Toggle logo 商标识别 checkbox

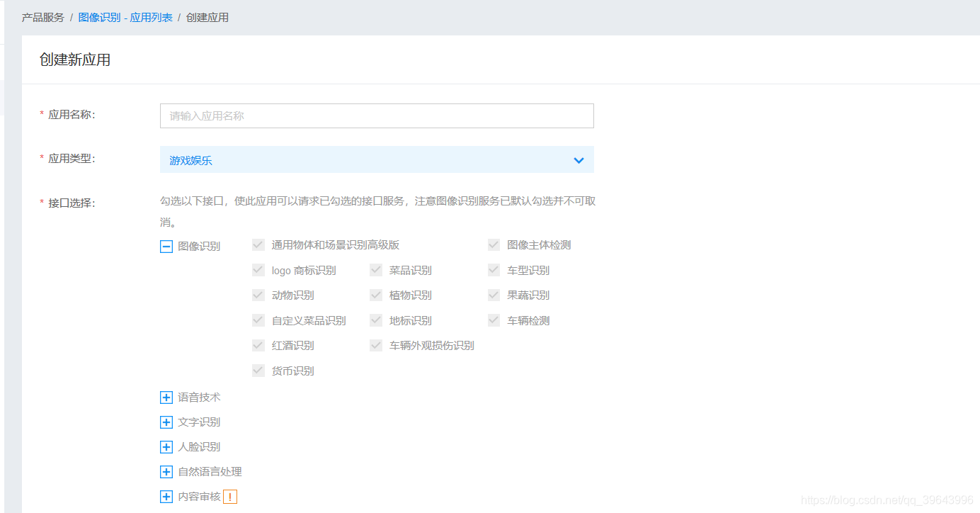point(258,270)
